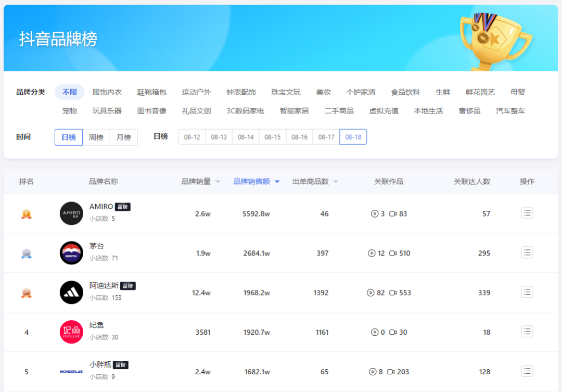This screenshot has width=562, height=392.
Task: Select date 08-18
Action: tap(353, 137)
